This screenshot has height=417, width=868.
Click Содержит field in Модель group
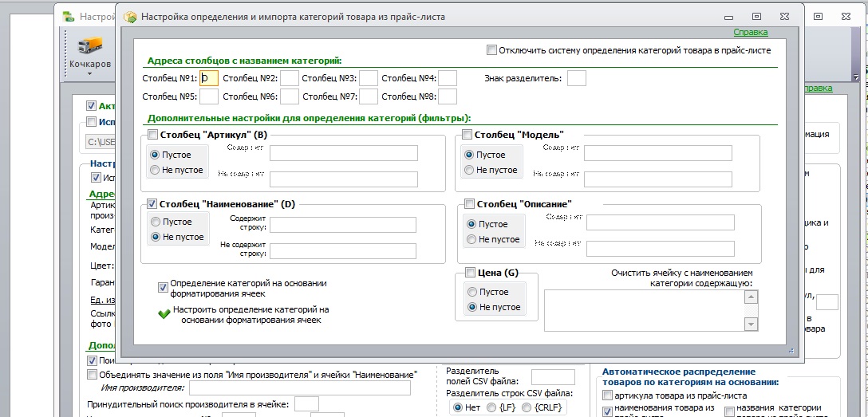[x=658, y=153]
